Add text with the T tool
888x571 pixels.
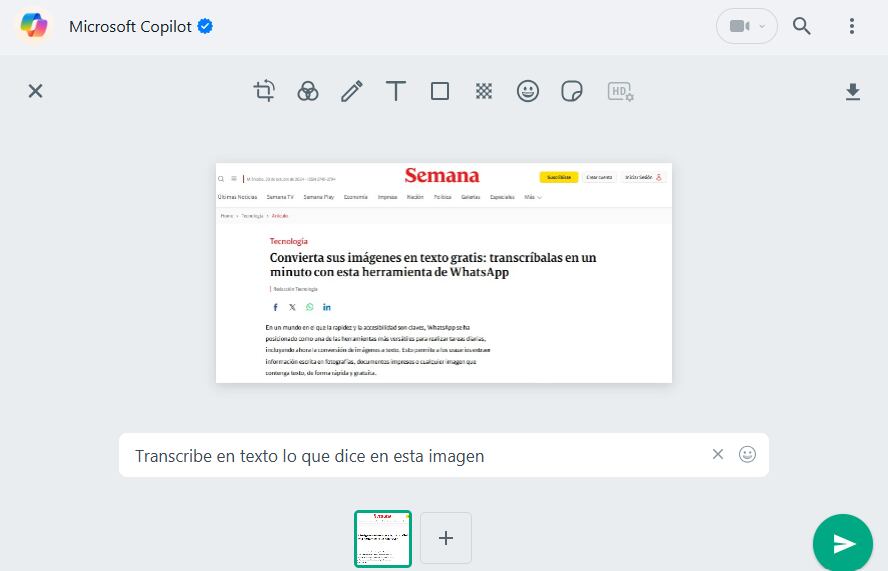pyautogui.click(x=396, y=91)
